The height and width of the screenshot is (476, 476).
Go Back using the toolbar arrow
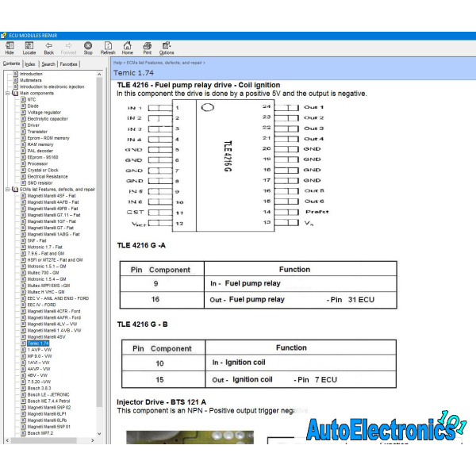coord(49,48)
